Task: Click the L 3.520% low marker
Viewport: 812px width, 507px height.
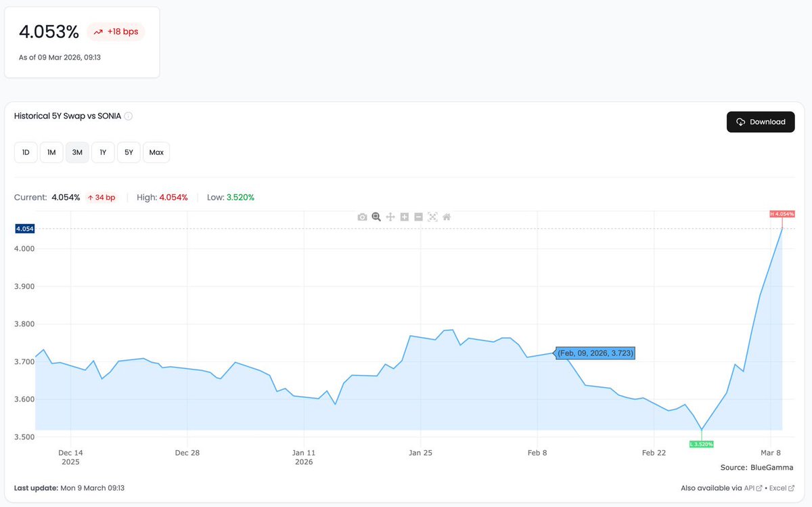Action: pyautogui.click(x=701, y=444)
